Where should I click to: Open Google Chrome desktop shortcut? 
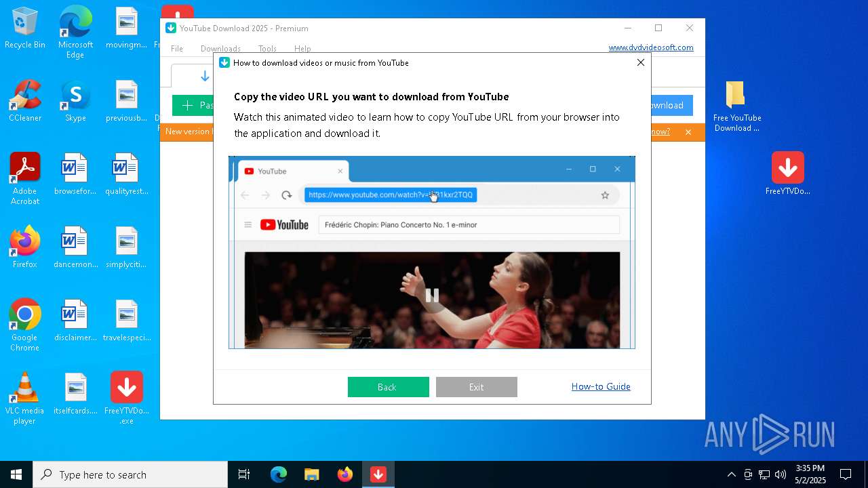tap(25, 325)
